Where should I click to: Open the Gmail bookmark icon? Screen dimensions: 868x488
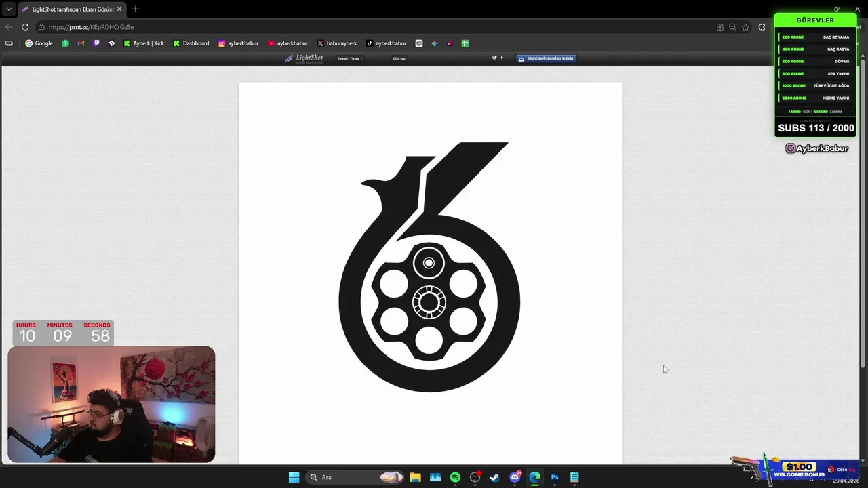(81, 43)
